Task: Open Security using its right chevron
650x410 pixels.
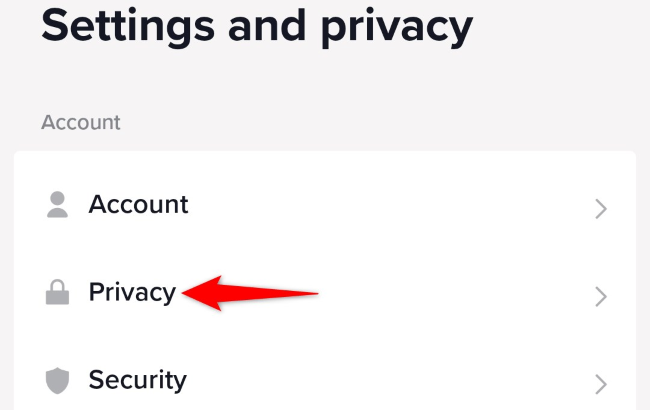Action: point(600,383)
